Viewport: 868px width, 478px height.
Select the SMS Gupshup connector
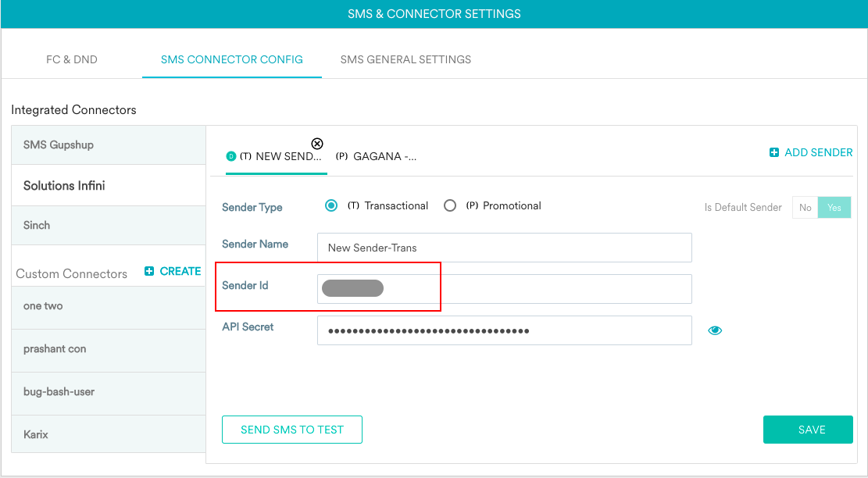tap(109, 145)
